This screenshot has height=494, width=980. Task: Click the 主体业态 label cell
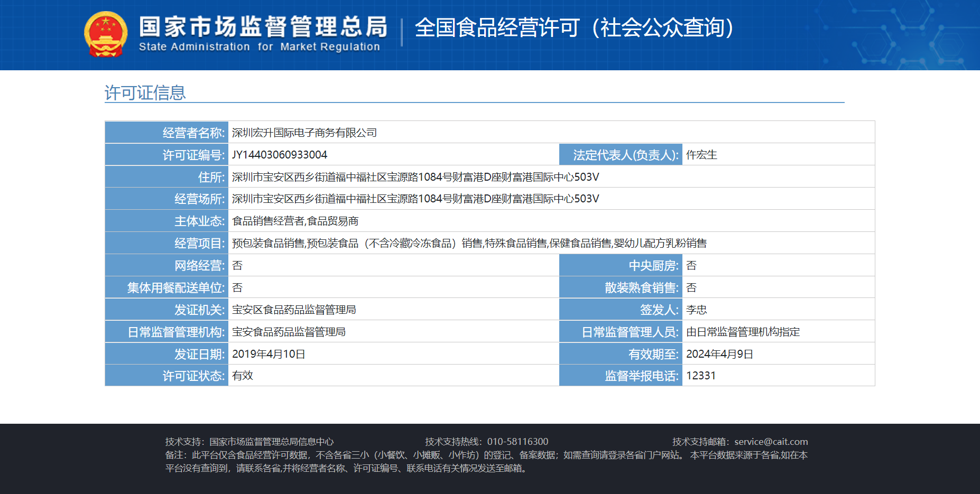click(x=167, y=221)
